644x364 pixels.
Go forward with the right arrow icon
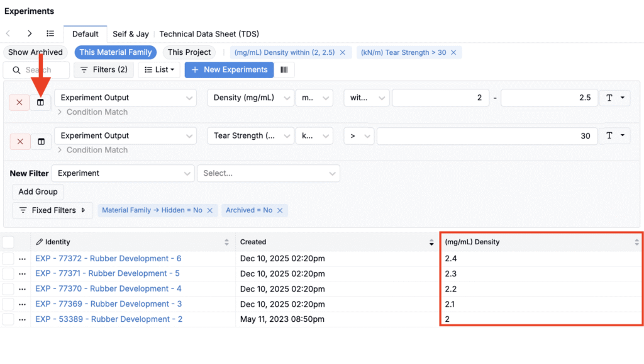coord(30,33)
